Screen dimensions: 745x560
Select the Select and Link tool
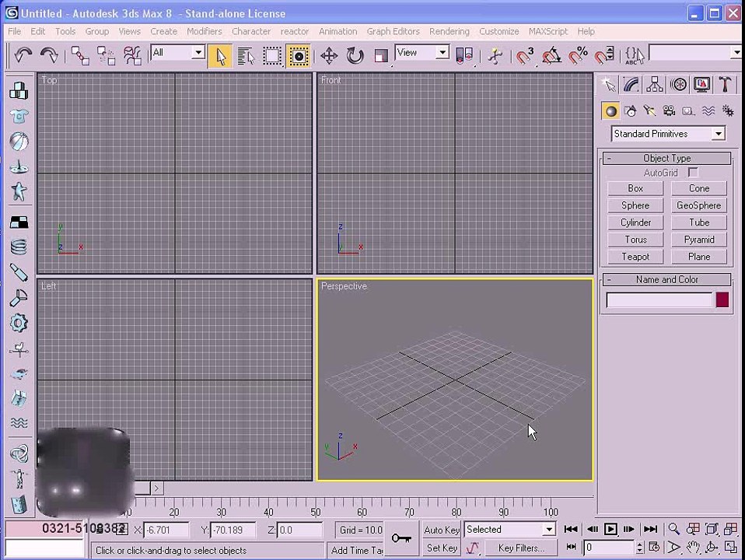tap(80, 56)
